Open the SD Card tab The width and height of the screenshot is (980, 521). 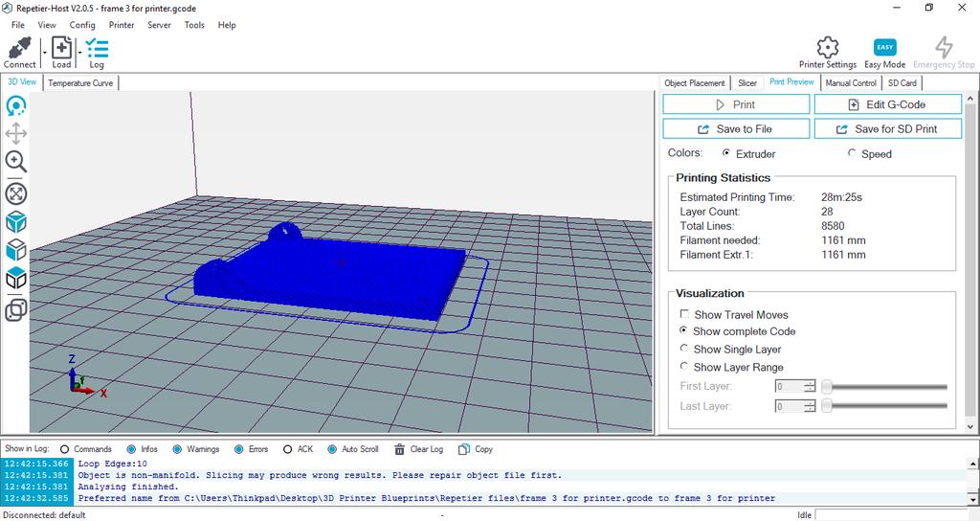[x=902, y=82]
